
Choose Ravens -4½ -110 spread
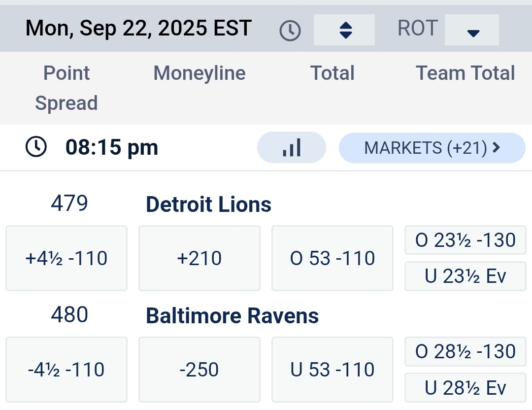66,370
